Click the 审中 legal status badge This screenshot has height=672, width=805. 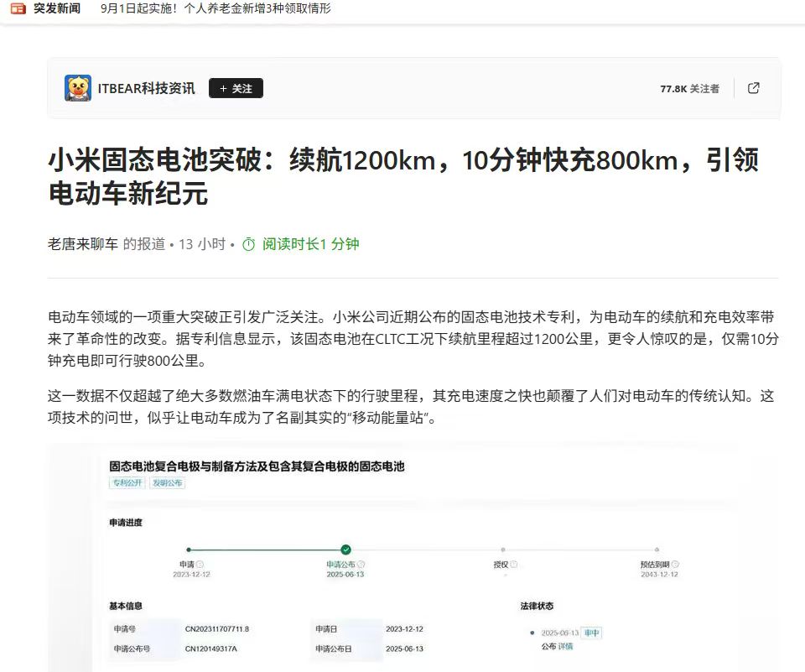tap(592, 633)
